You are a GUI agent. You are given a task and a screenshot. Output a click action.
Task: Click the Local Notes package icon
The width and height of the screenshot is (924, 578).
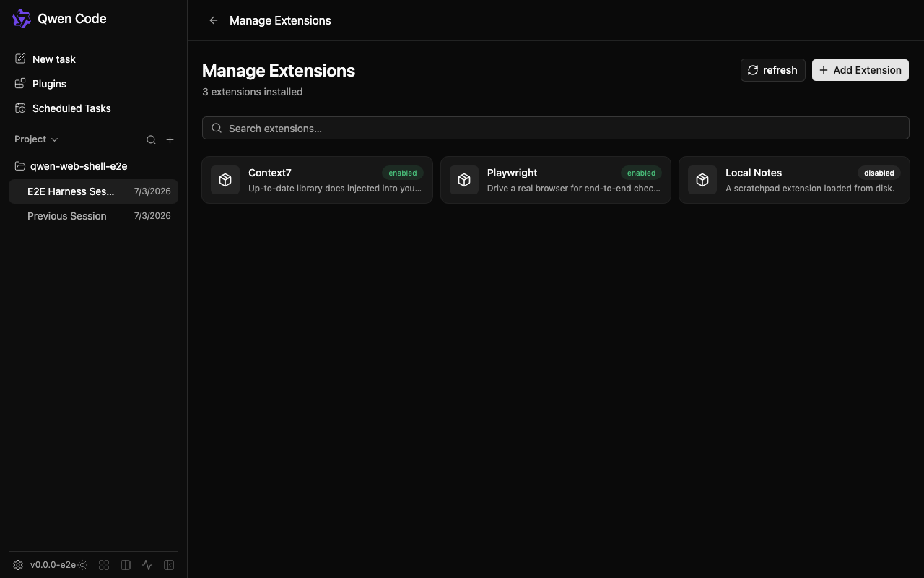click(x=702, y=180)
